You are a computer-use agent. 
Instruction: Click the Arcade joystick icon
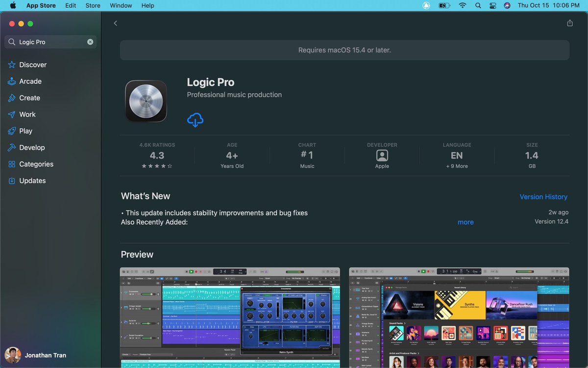12,81
